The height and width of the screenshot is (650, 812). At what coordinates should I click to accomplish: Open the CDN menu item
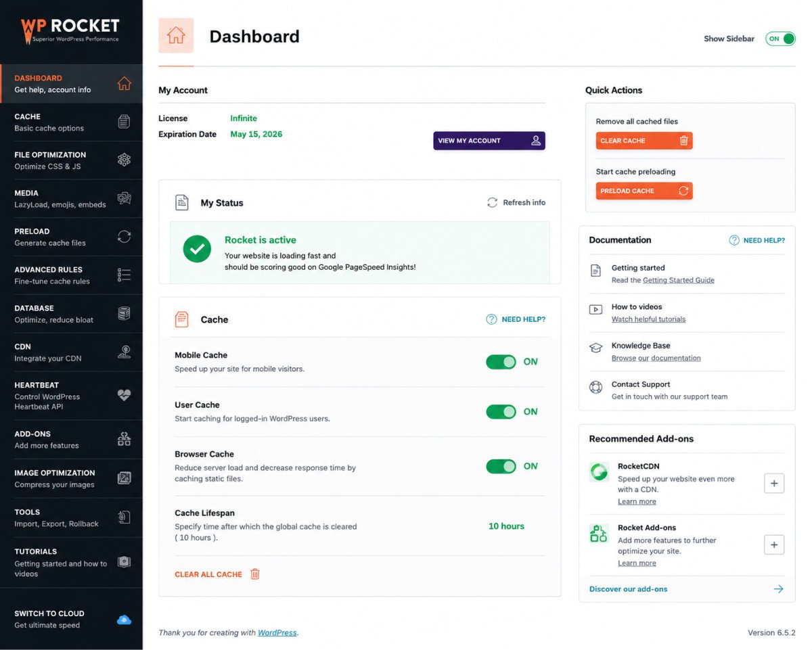(71, 352)
